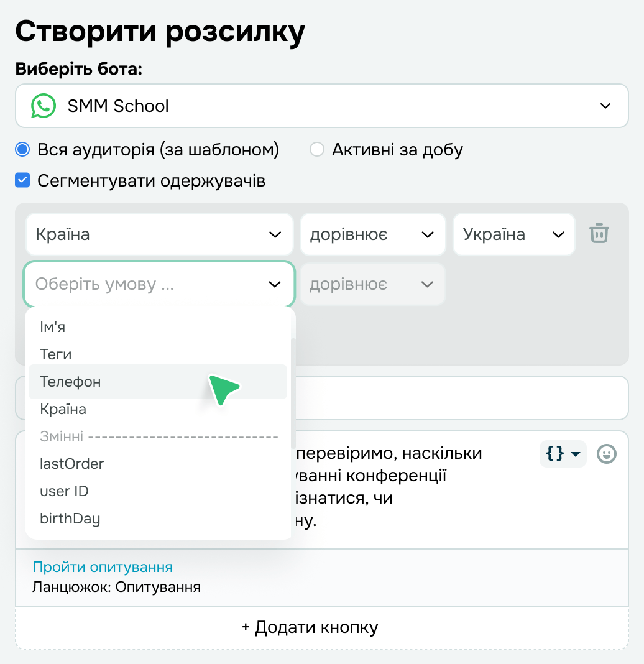Click the dropdown list scrollbar

click(293, 393)
